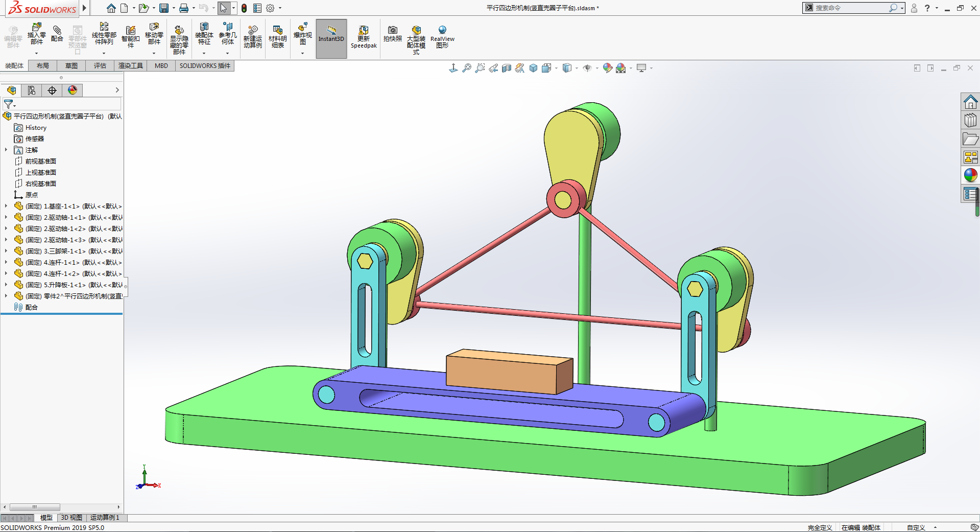
Task: Select the DisplayManager color-ball tab
Action: click(73, 90)
